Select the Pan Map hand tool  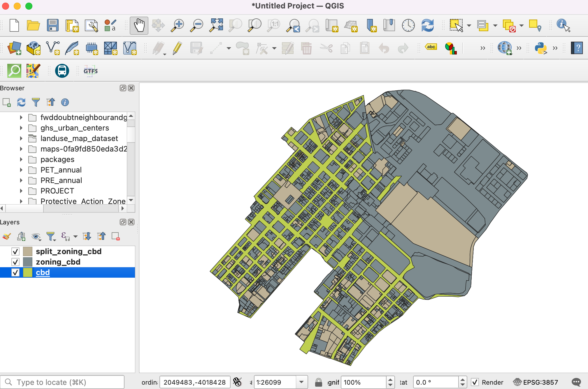pos(139,26)
